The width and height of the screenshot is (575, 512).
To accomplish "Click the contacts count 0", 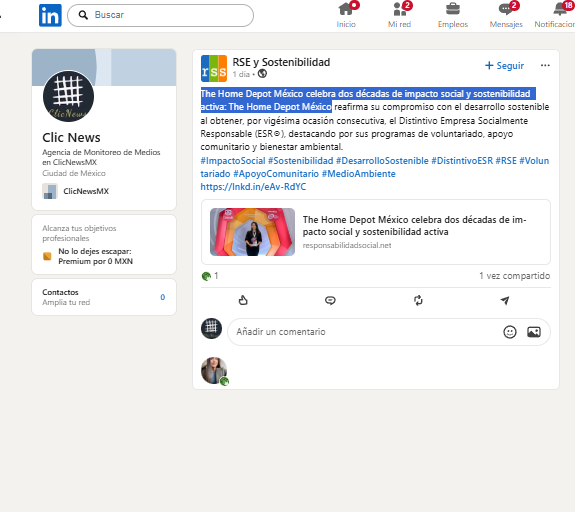I will [163, 297].
